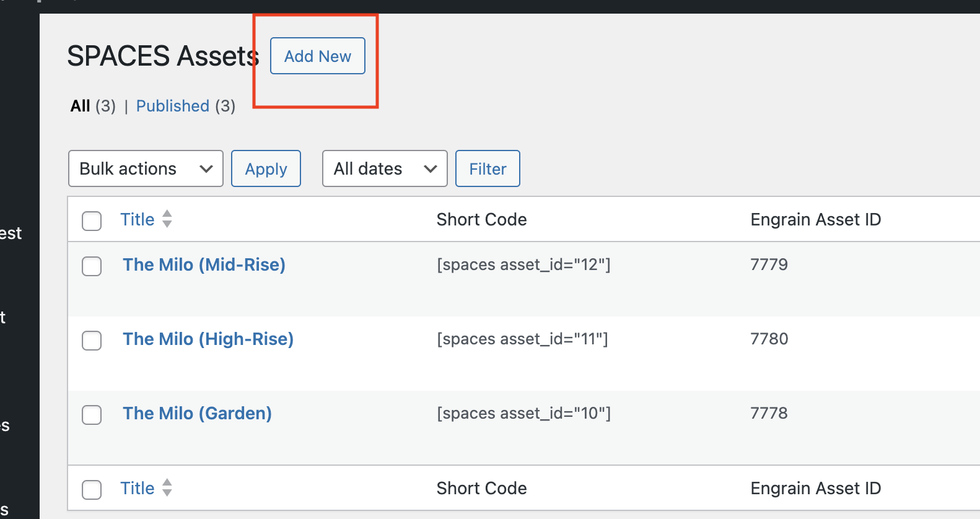
Task: Open the Bulk actions dropdown
Action: (x=146, y=168)
